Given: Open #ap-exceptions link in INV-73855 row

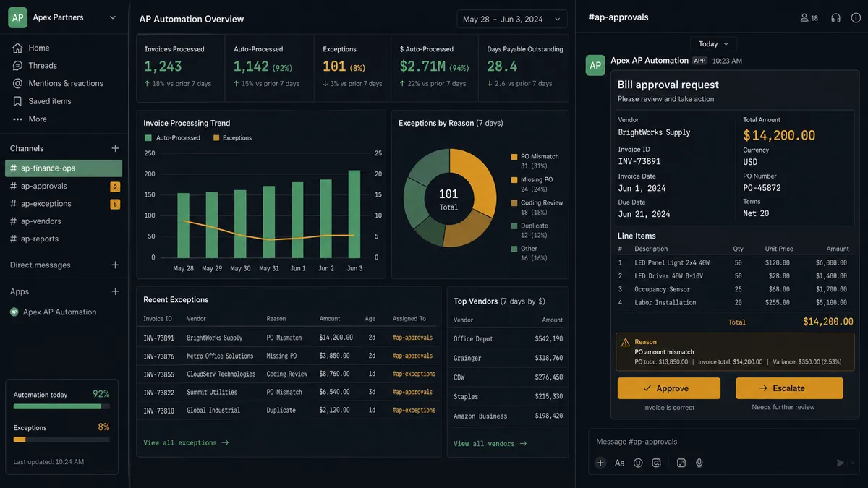Looking at the screenshot, I should point(414,374).
